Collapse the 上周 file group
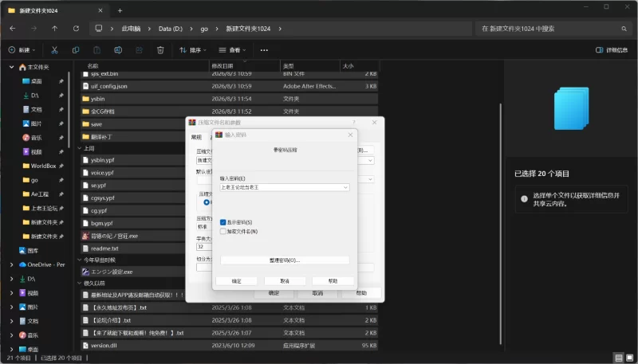638x364 pixels. click(80, 148)
